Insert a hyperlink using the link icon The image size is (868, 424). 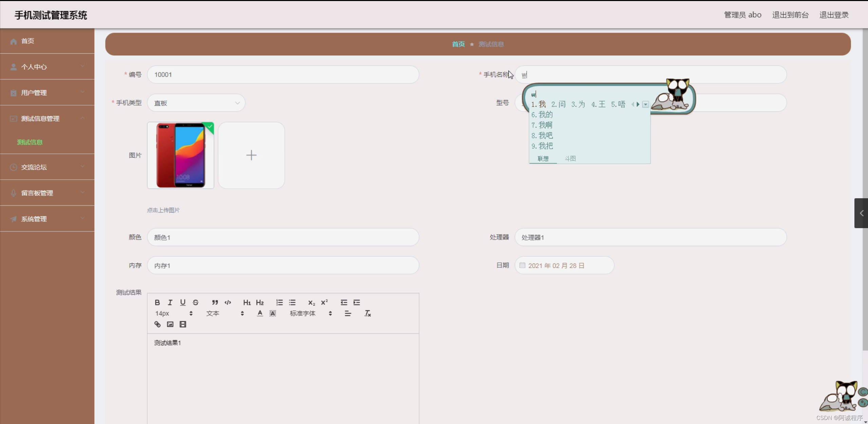[x=157, y=324]
